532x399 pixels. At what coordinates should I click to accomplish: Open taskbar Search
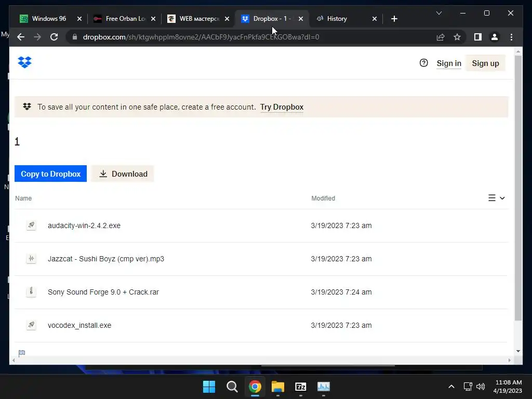[x=232, y=387]
